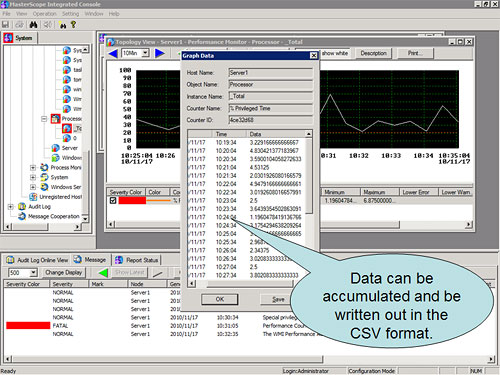Select the _Total instance icon in tree
The width and height of the screenshot is (500, 375).
coord(67,128)
